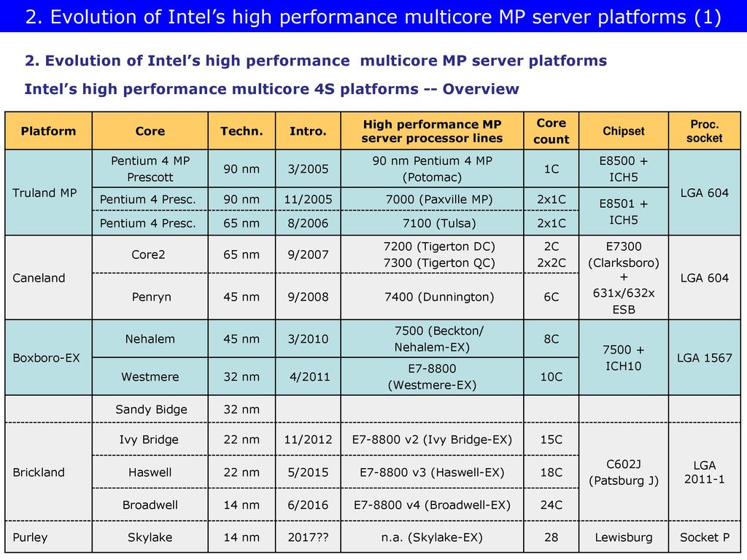The width and height of the screenshot is (747, 560).
Task: Click the 'Core count' column header
Action: (x=551, y=131)
